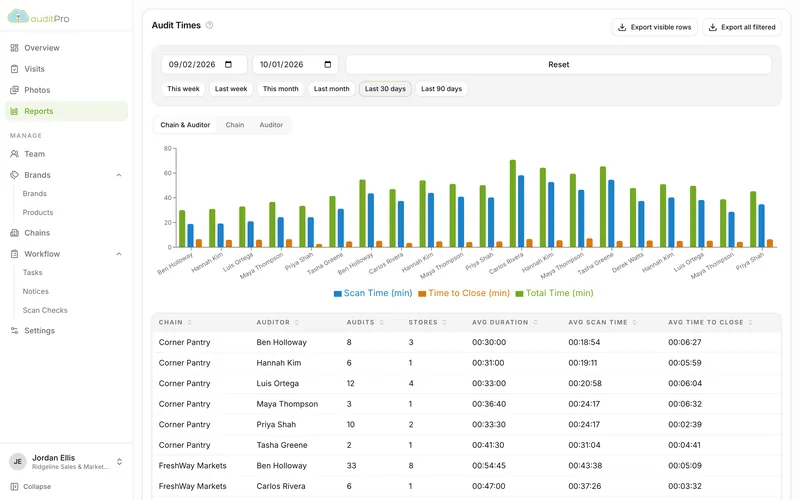Select the Reports chart icon

pyautogui.click(x=14, y=111)
